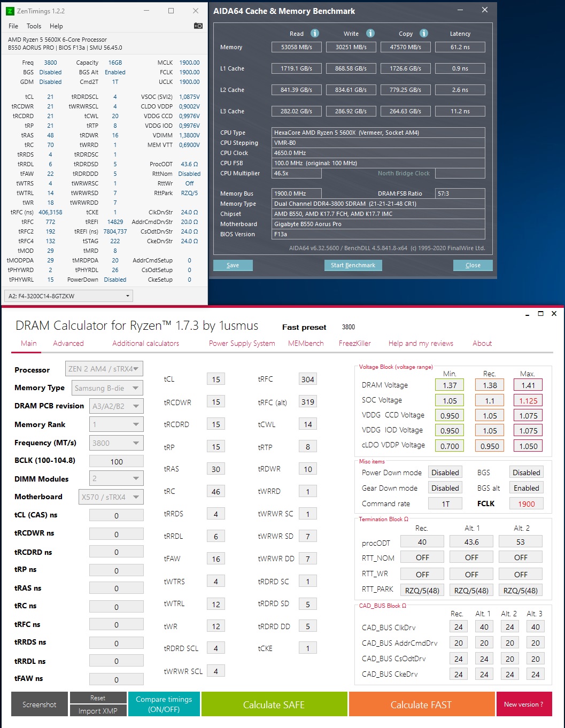Expand the Processor dropdown (ZEN 2 AM4)

coord(104,369)
